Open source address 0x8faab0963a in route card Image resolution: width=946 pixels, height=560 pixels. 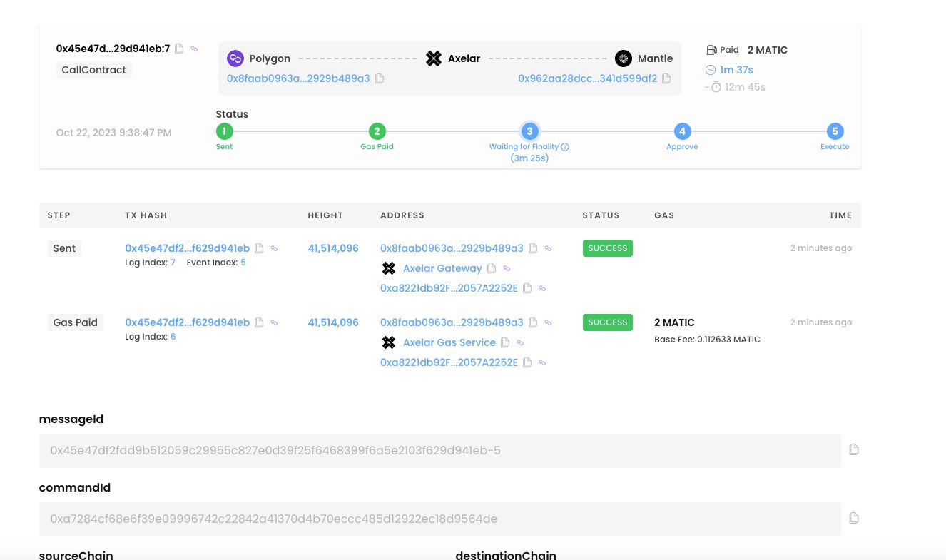point(298,78)
